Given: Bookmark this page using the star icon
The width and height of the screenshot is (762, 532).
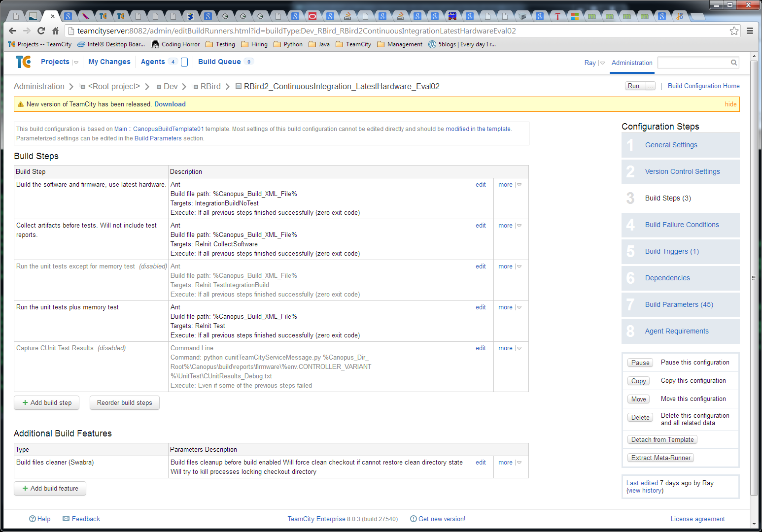Looking at the screenshot, I should click(x=734, y=31).
